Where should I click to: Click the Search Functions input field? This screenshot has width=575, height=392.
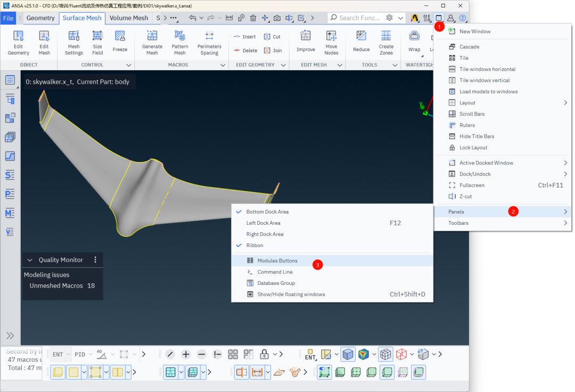[x=359, y=18]
